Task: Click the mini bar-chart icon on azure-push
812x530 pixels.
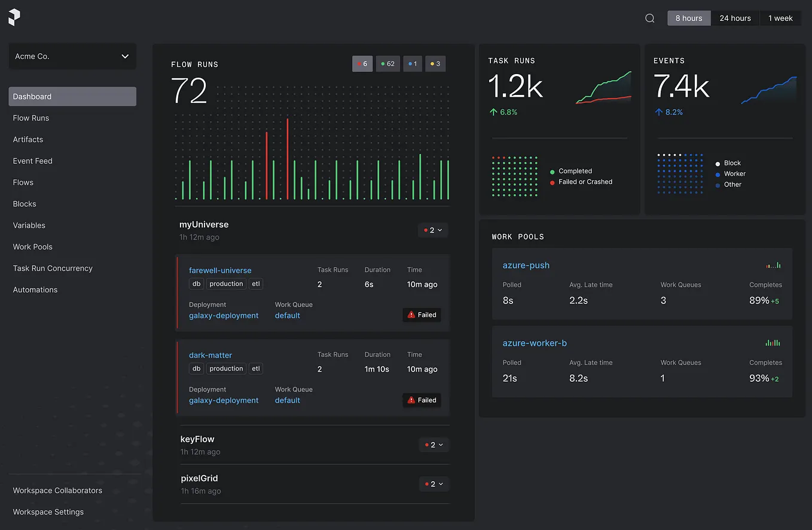Action: 773,265
